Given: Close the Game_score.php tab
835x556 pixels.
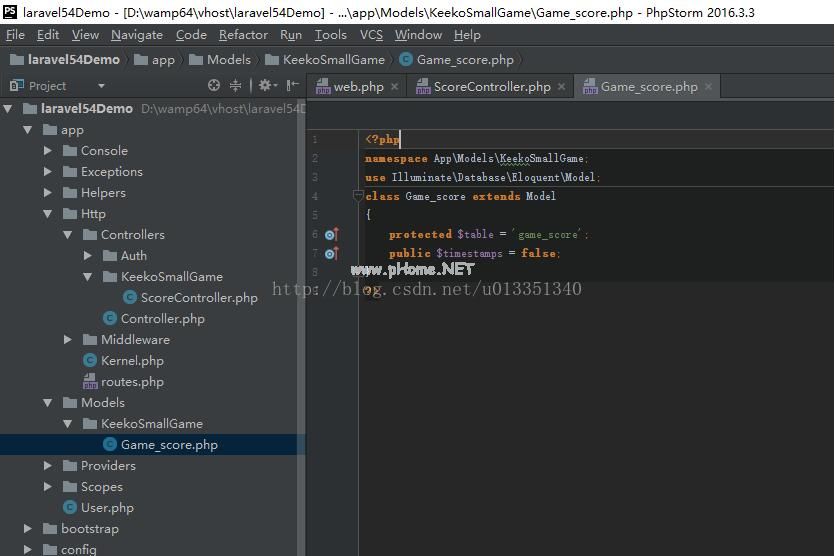Looking at the screenshot, I should tap(708, 86).
